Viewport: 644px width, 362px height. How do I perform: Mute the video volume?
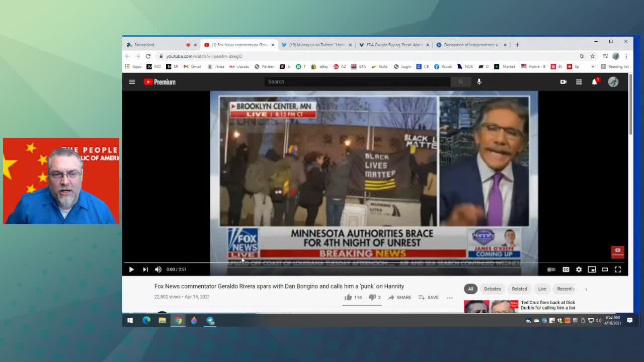click(x=158, y=269)
